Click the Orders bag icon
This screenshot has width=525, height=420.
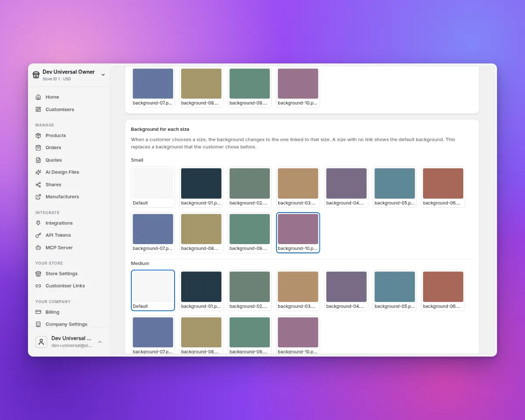[x=38, y=148]
